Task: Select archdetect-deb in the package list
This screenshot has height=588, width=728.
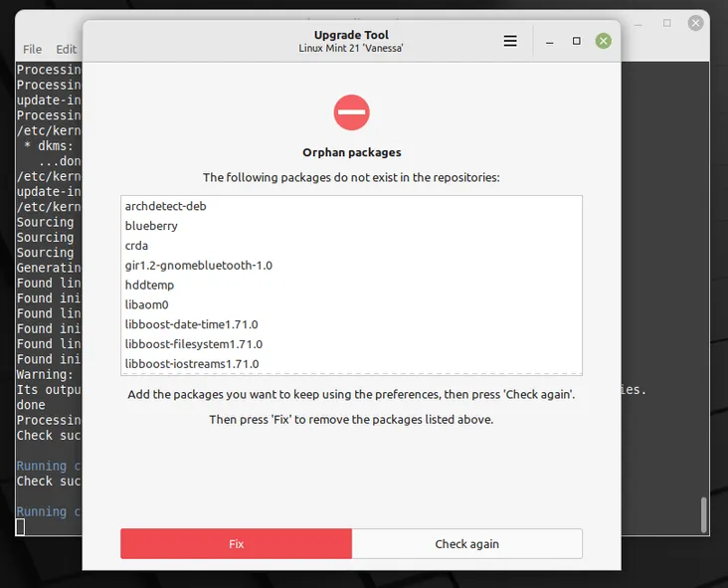Action: pos(165,206)
